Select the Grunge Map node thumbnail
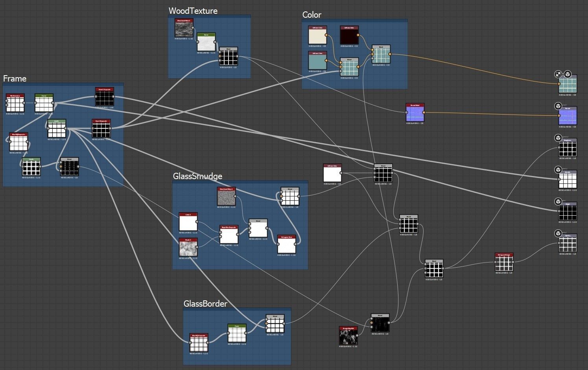The height and width of the screenshot is (370, 588). tap(348, 336)
